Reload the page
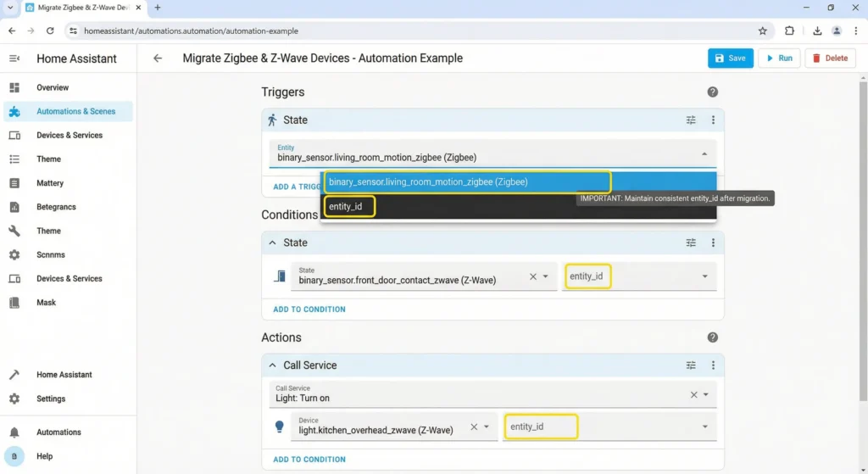This screenshot has width=868, height=474. click(x=50, y=31)
